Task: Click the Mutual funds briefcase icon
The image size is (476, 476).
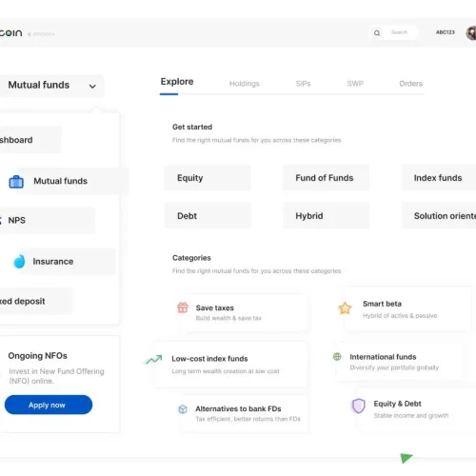Action: coord(16,182)
